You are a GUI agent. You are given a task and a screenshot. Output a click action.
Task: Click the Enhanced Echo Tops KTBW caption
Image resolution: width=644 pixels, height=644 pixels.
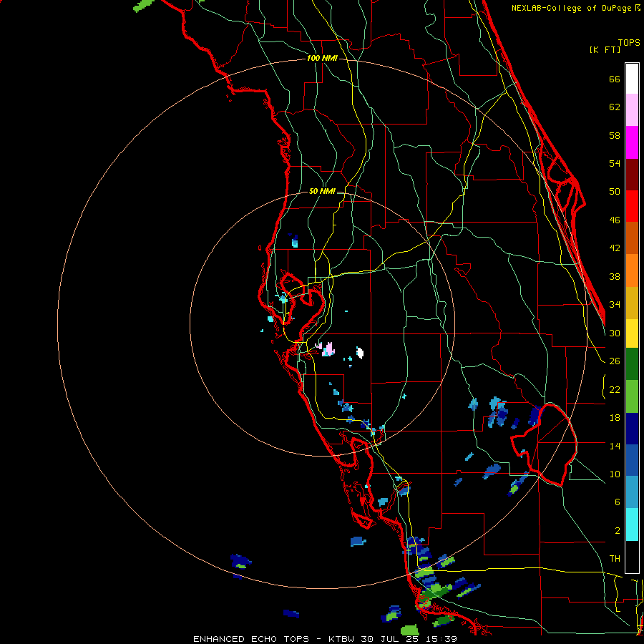(x=325, y=639)
